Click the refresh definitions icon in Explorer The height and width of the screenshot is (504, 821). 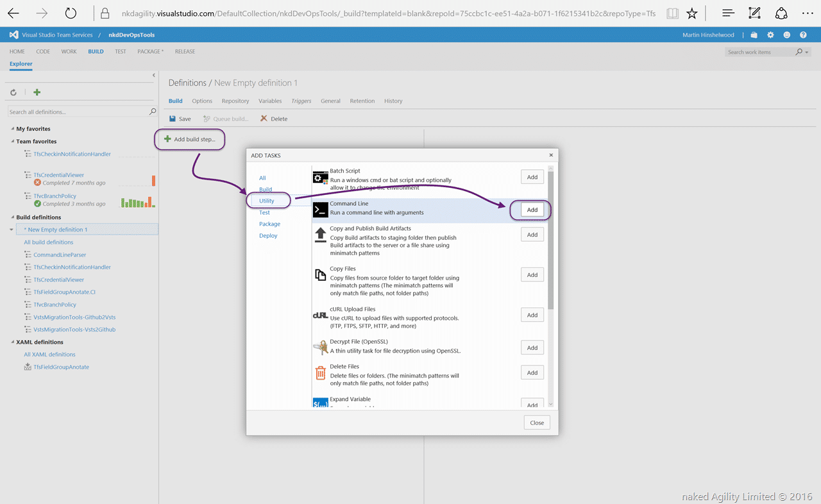(13, 92)
